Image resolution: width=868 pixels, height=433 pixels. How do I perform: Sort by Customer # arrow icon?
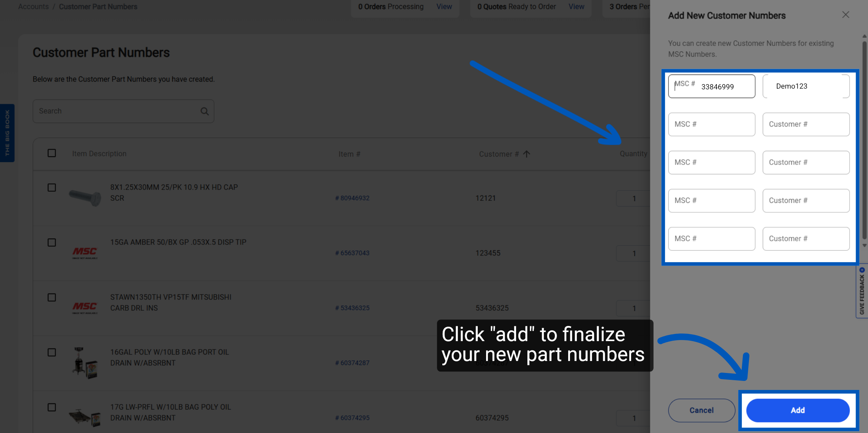(527, 154)
